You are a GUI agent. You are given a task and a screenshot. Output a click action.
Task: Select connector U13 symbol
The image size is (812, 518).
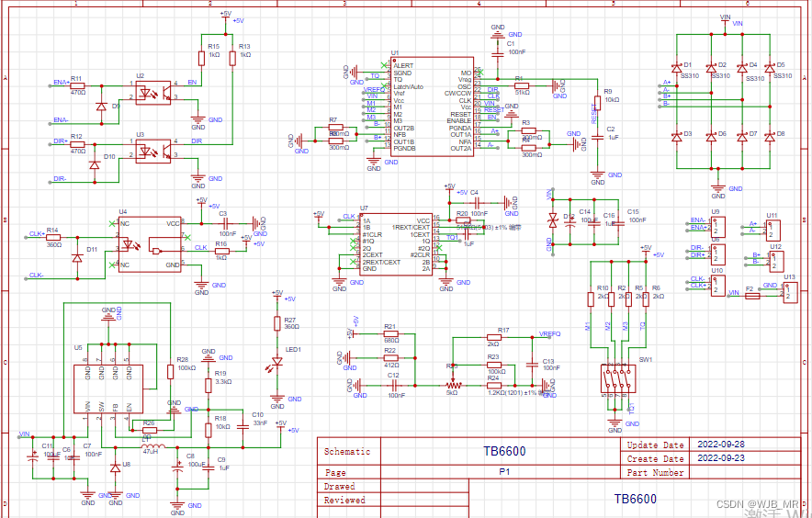click(x=790, y=293)
